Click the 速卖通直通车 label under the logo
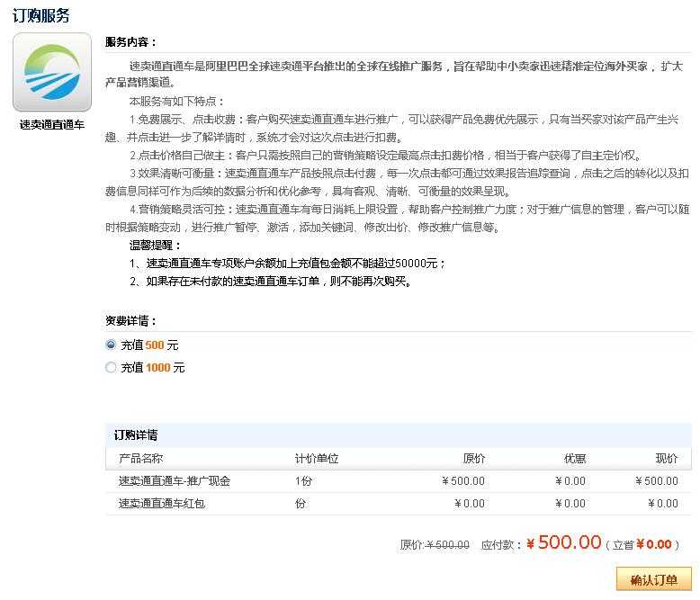The image size is (700, 600). tap(52, 124)
